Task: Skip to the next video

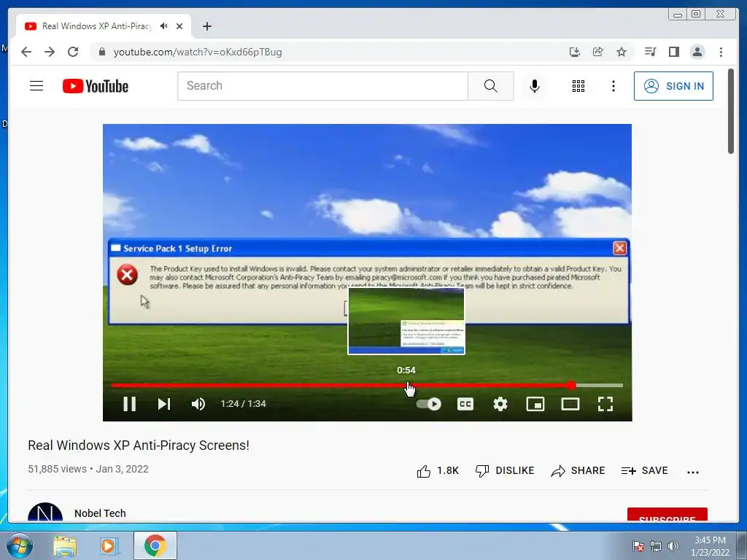Action: (164, 404)
